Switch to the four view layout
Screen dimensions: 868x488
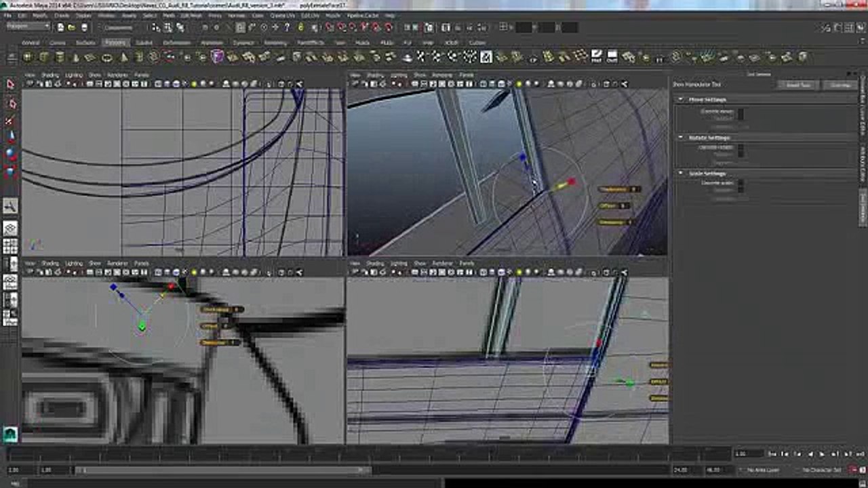tap(11, 247)
